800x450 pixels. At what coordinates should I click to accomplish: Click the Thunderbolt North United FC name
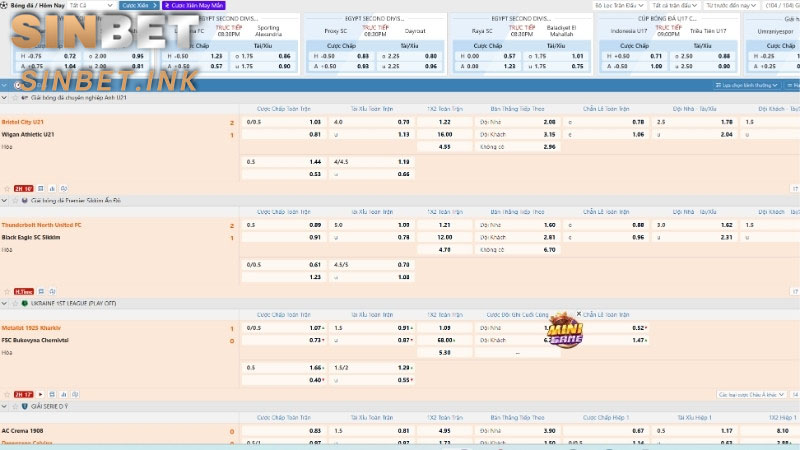coord(41,225)
